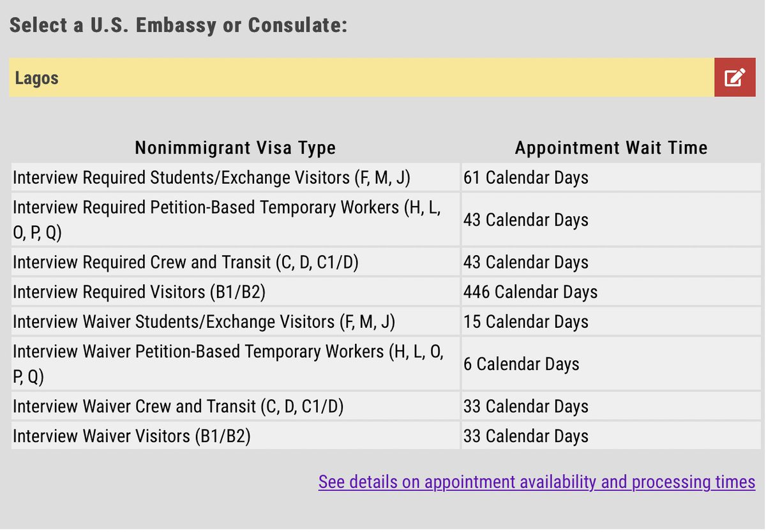
Task: Click the 446 Calendar Days wait time
Action: 530,292
